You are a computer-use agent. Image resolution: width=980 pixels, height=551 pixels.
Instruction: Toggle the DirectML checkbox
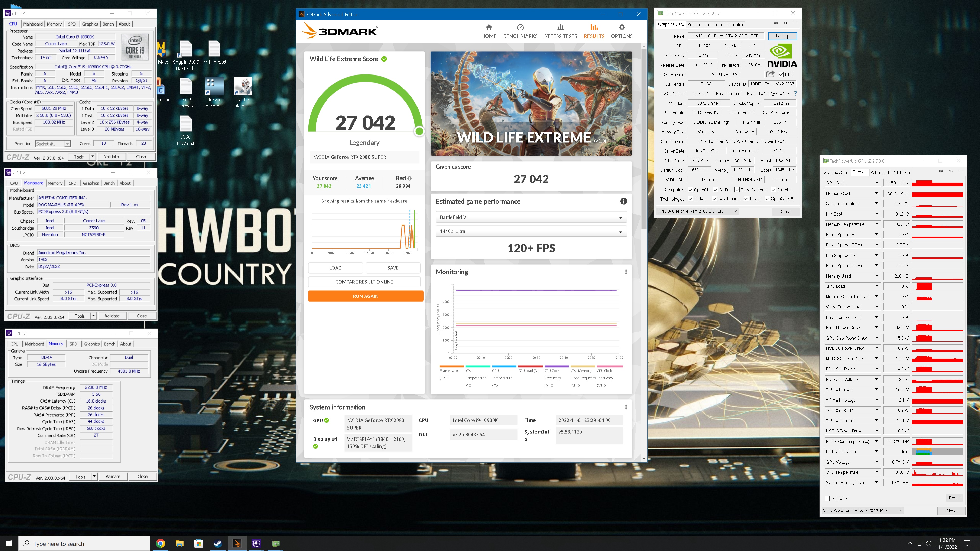[774, 190]
